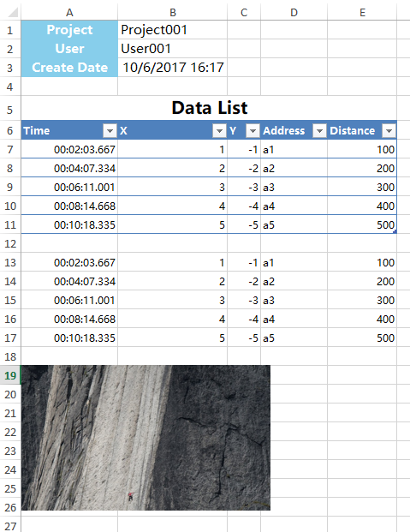
Task: Select row 12 header
Action: click(10, 243)
